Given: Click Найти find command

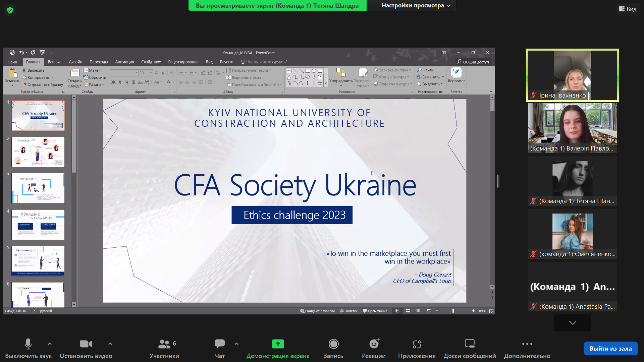Looking at the screenshot, I should (x=425, y=70).
